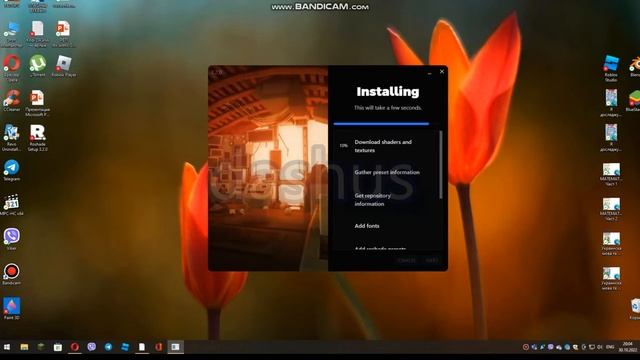640x360 pixels.
Task: Click the ENG language indicator in the tray
Action: (610, 347)
